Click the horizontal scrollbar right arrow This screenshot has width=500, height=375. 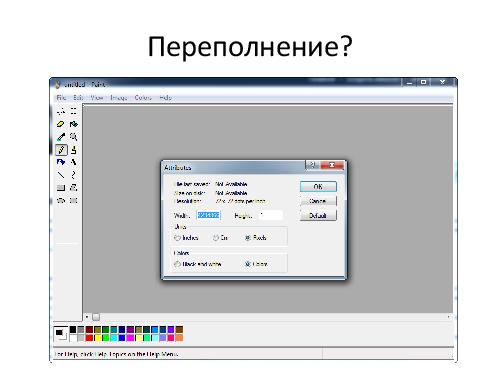pyautogui.click(x=449, y=317)
